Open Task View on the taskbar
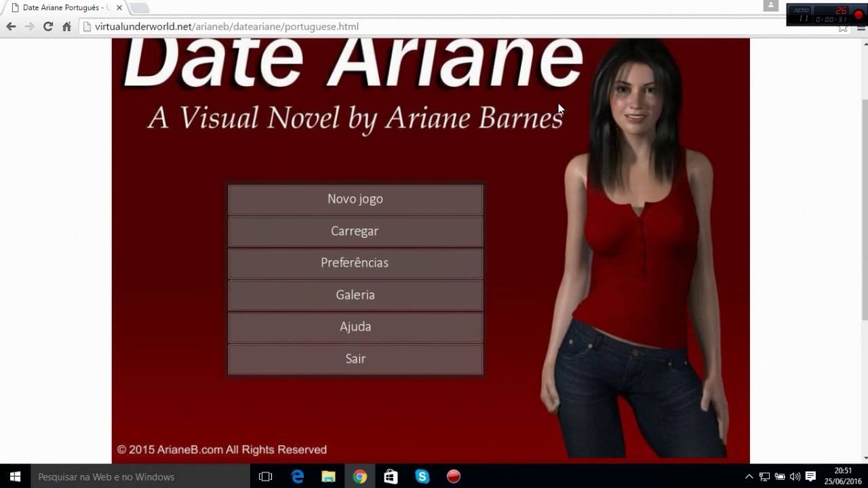Viewport: 868px width, 488px height. (x=266, y=476)
